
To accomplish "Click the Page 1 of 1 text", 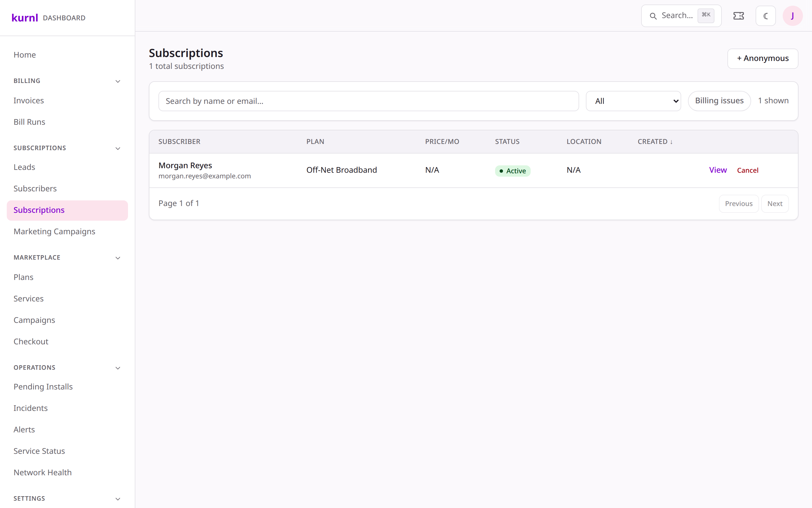I will (x=179, y=203).
